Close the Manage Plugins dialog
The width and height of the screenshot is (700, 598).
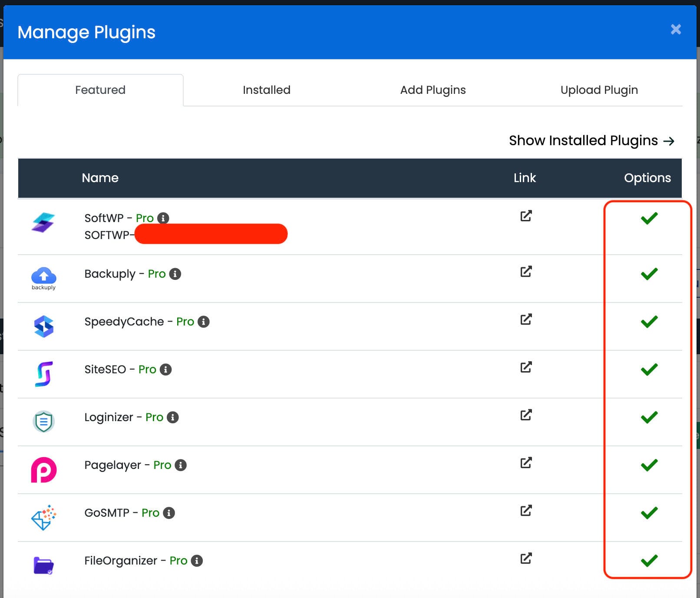[x=676, y=30]
